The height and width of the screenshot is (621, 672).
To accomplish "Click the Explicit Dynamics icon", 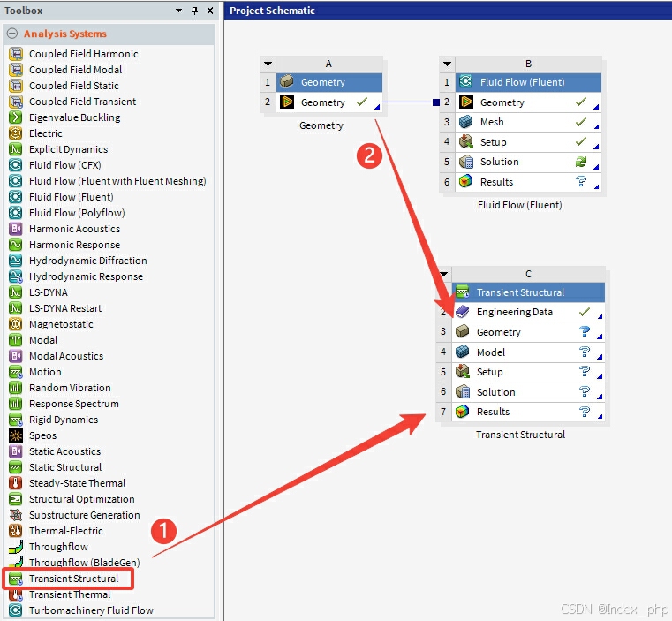I will click(16, 148).
